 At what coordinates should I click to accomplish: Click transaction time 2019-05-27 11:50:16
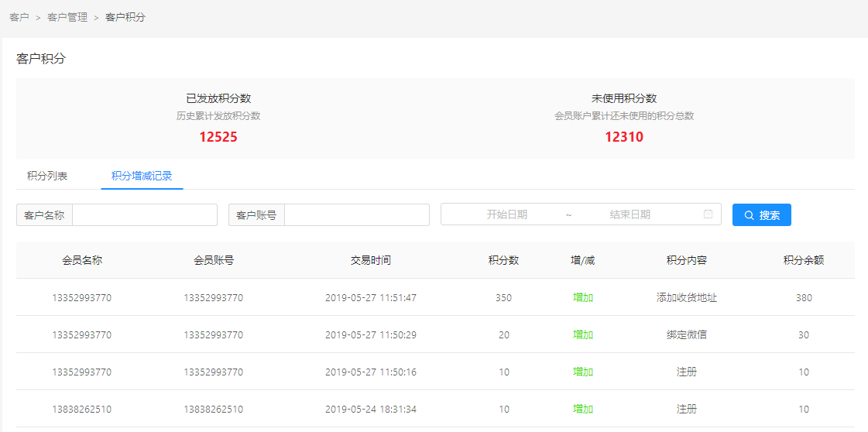click(371, 372)
